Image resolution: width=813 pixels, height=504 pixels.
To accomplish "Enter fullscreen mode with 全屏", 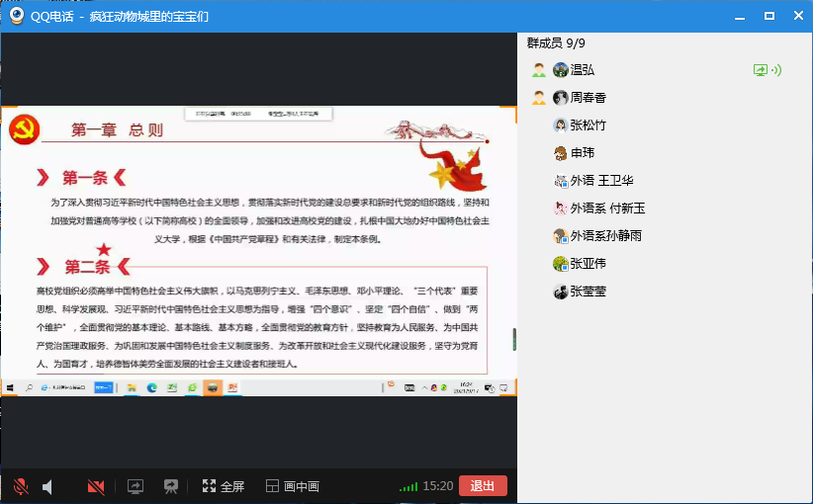I will pos(223,486).
